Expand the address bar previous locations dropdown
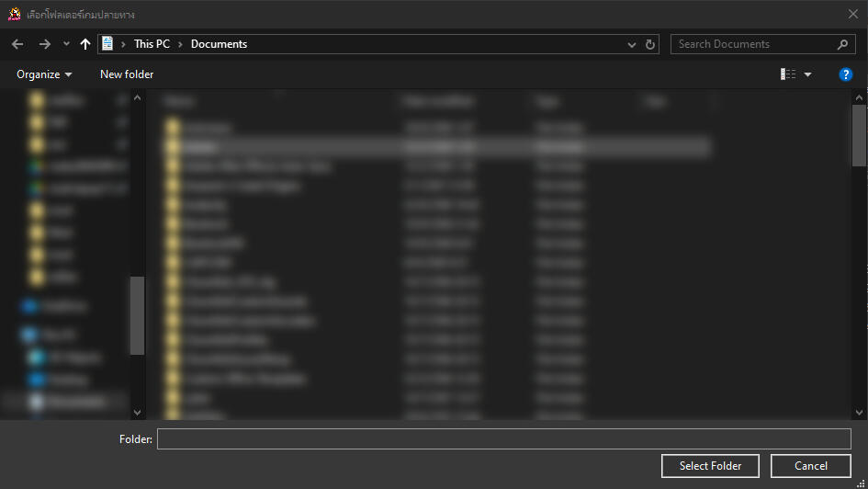Screen dimensions: 868x489 coord(632,44)
